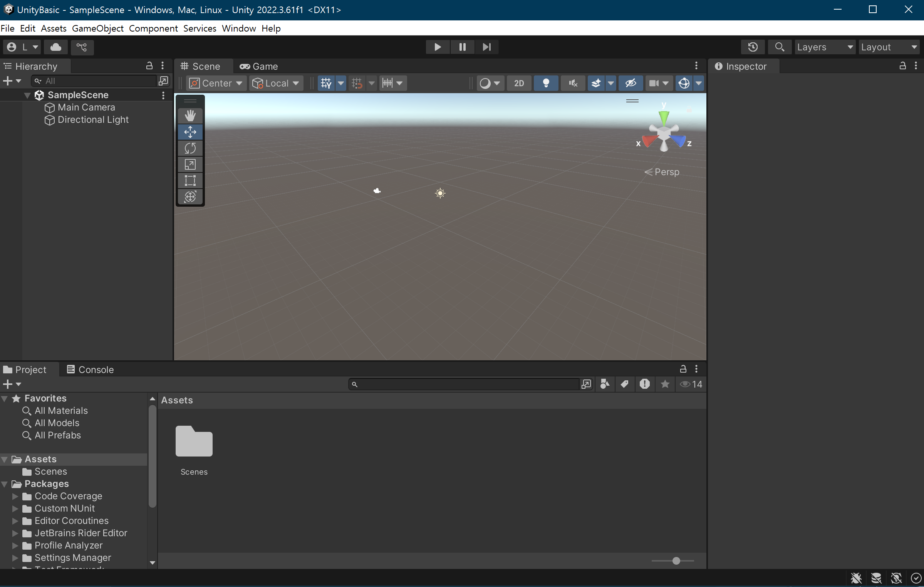Screen dimensions: 924x587
Task: Toggle scene lighting bulb
Action: click(546, 83)
